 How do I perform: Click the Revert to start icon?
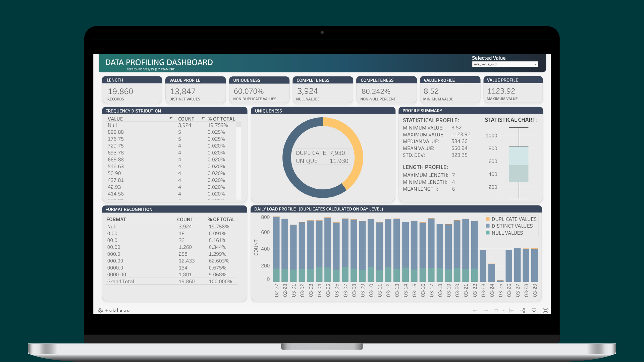pyautogui.click(x=511, y=310)
